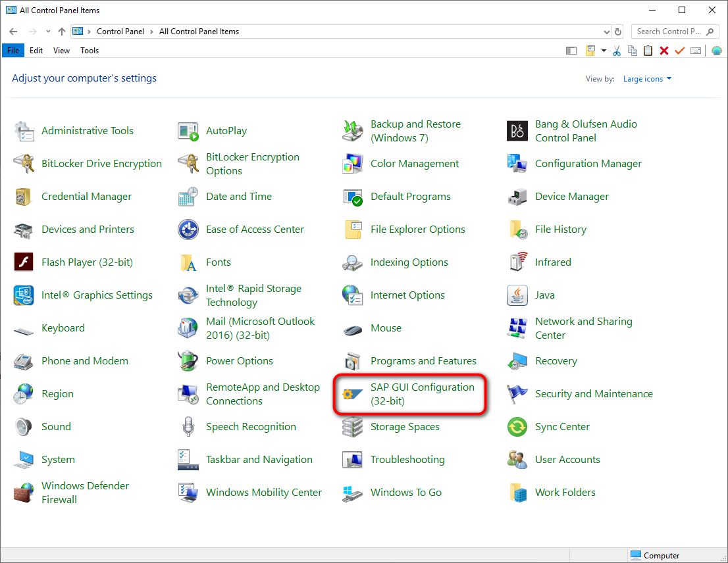The width and height of the screenshot is (728, 563).
Task: Open Credential Manager
Action: click(73, 197)
